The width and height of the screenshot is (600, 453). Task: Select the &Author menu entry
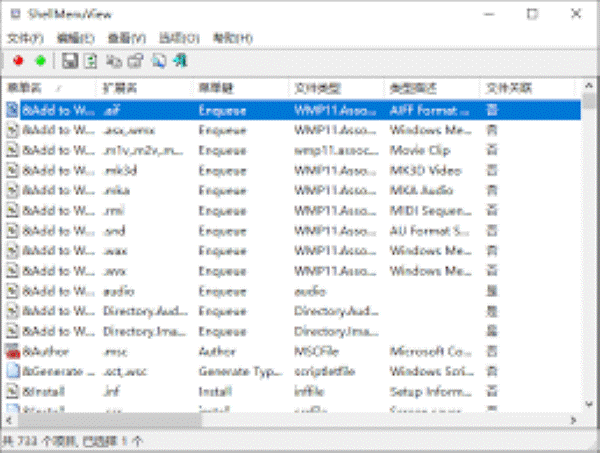tap(46, 351)
